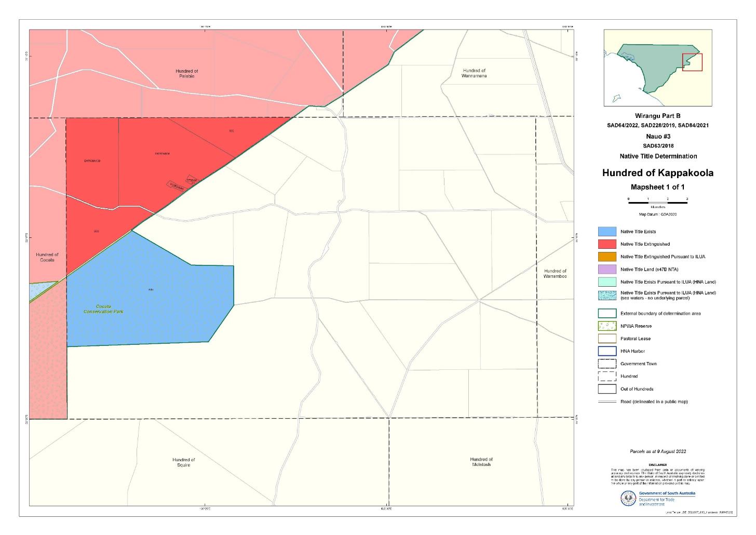The width and height of the screenshot is (756, 535).
Task: Click the 'Hundred of Warramboo' map label
Action: pos(555,274)
